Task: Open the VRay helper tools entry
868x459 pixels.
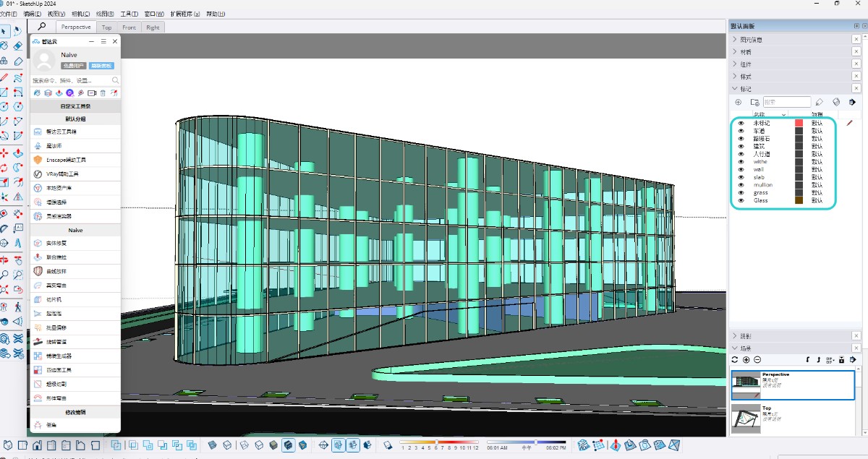Action: coord(75,174)
